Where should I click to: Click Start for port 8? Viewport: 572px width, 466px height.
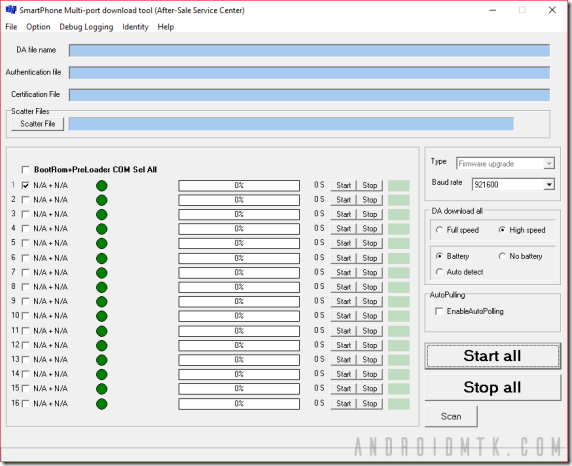(343, 287)
